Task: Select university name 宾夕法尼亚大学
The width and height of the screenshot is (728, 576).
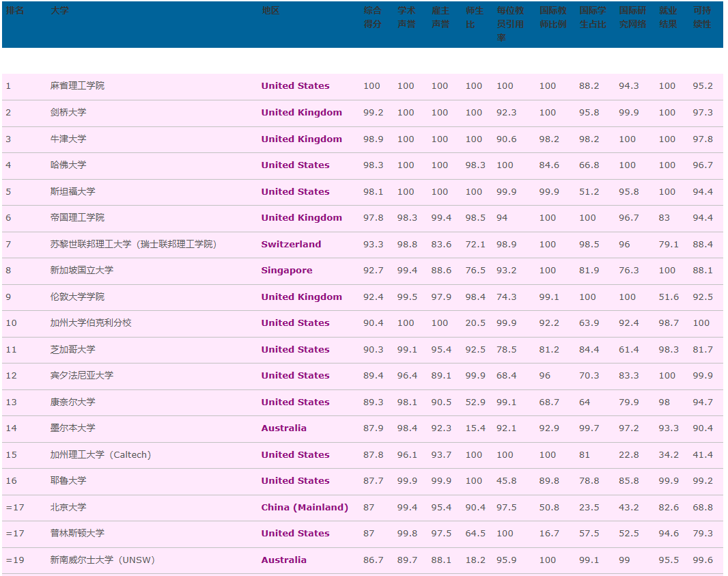Action: [82, 375]
